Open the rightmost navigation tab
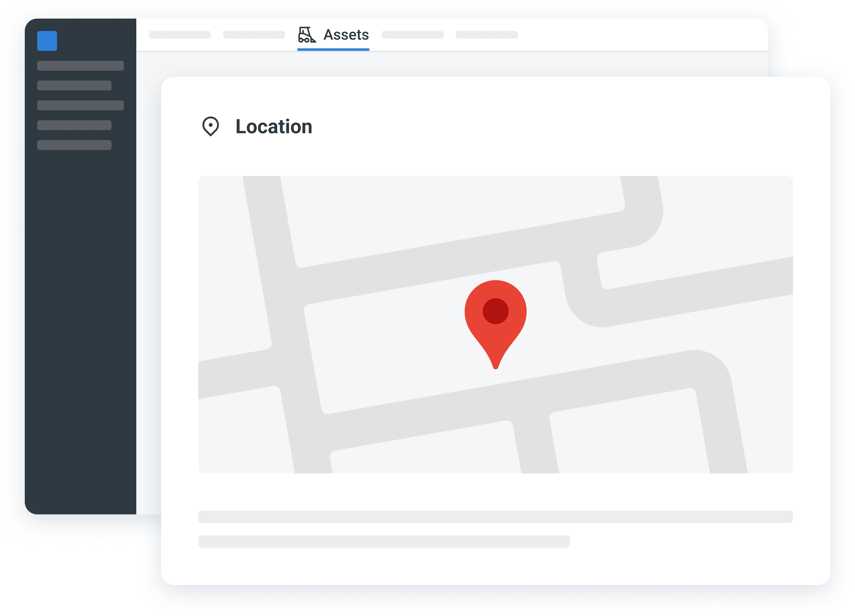 tap(487, 35)
